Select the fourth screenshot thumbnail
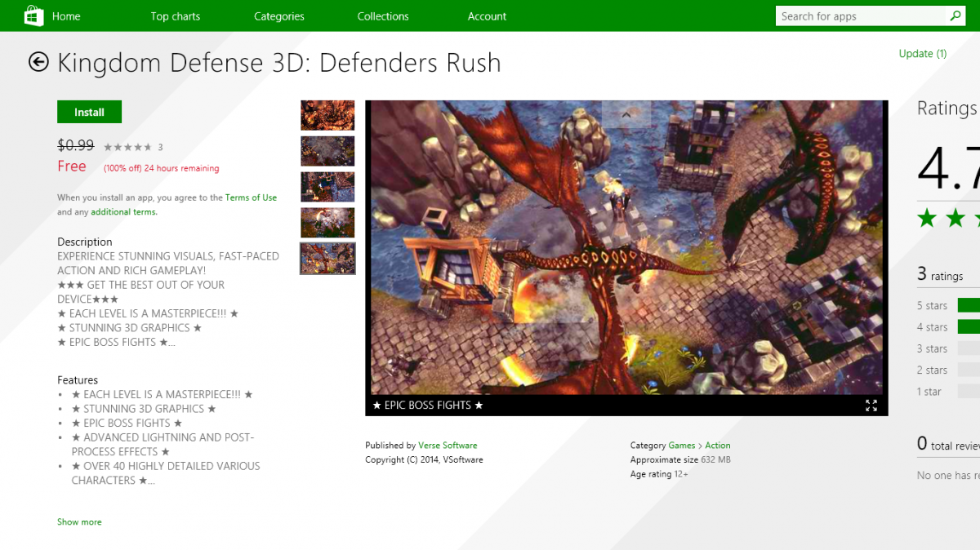The height and width of the screenshot is (550, 980). coord(327,223)
